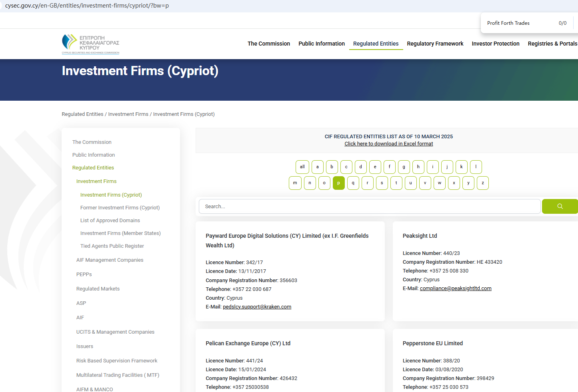Click inside the Search text field
This screenshot has height=392, width=578.
pyautogui.click(x=369, y=207)
